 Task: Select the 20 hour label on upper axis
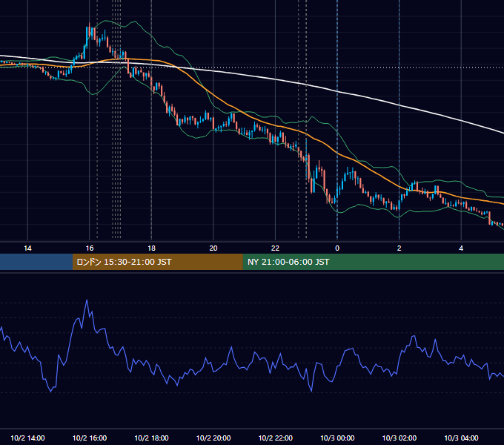213,248
